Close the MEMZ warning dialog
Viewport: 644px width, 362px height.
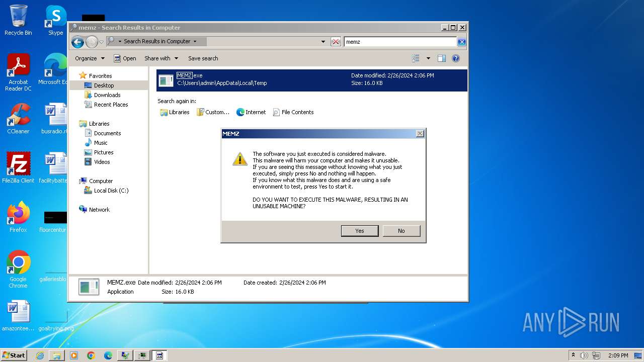pyautogui.click(x=420, y=134)
